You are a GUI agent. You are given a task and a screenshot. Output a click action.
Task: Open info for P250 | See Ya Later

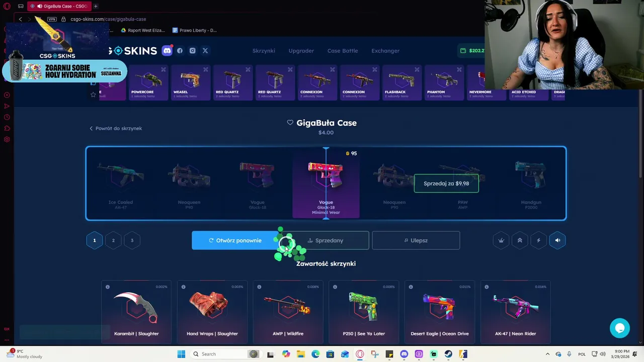pos(335,287)
